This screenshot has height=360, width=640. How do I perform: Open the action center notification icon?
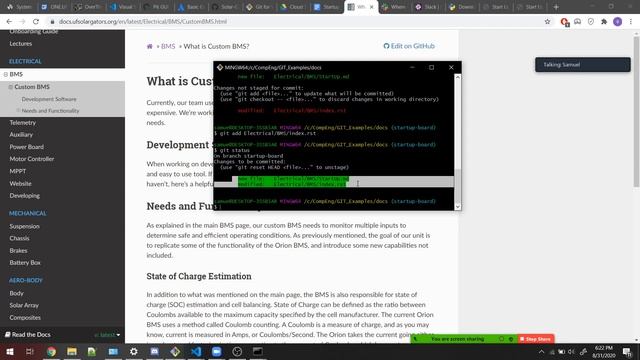click(x=627, y=352)
